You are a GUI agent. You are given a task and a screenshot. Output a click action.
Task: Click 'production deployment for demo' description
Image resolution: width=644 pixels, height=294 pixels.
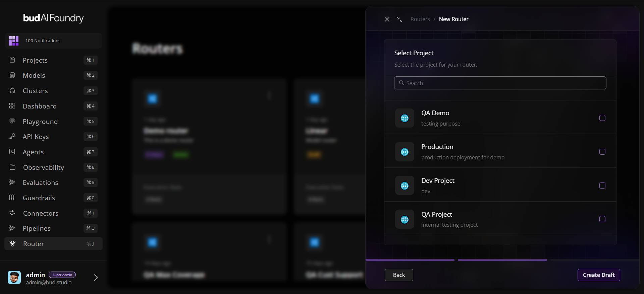tap(463, 158)
